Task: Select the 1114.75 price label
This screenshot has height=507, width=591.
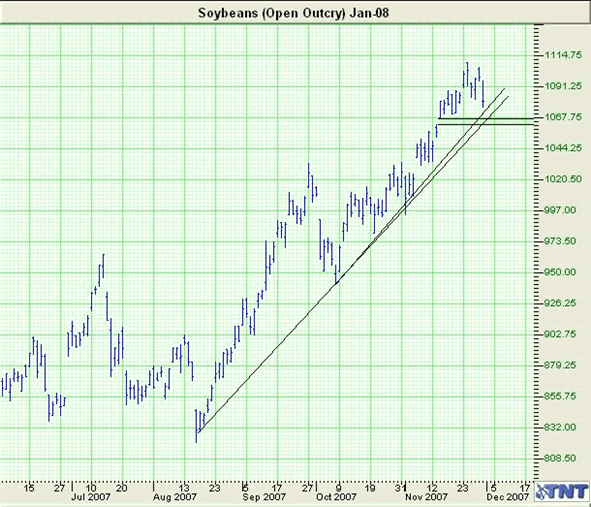Action: point(563,55)
